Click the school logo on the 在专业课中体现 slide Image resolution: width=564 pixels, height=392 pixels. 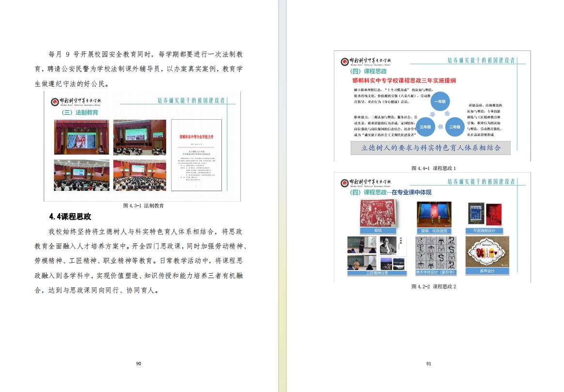tap(366, 183)
